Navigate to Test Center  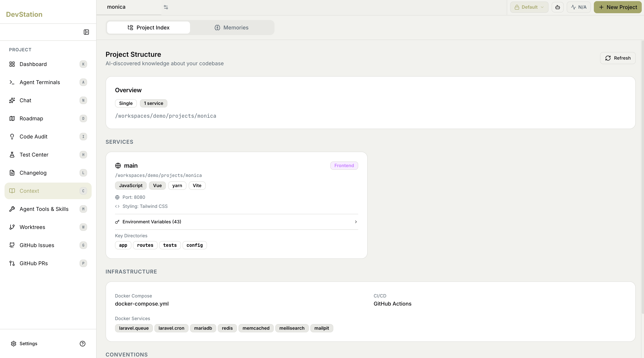click(48, 155)
